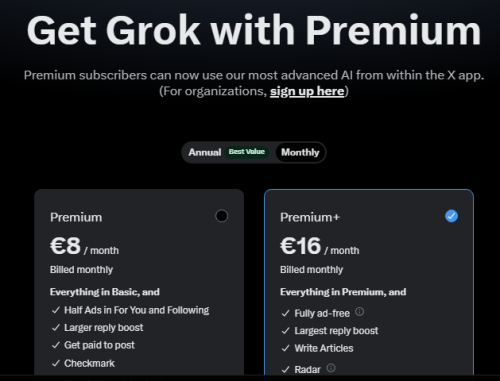Click checkmark icon beside Get paid to post
This screenshot has width=500, height=381.
tap(56, 345)
